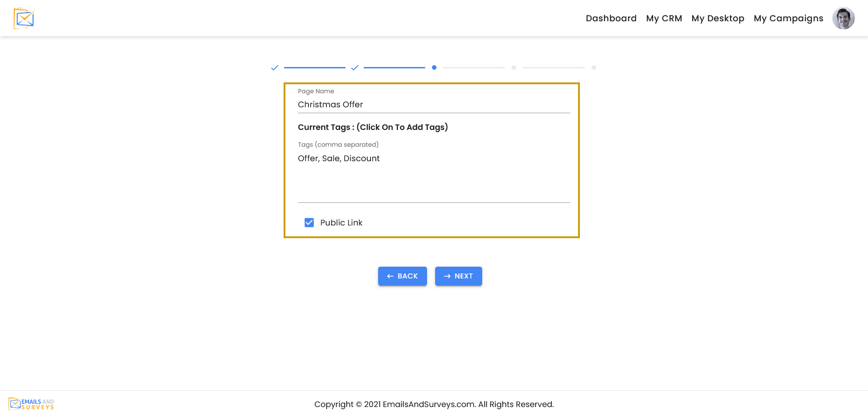
Task: Open the profile avatar in the top-right
Action: (x=843, y=18)
